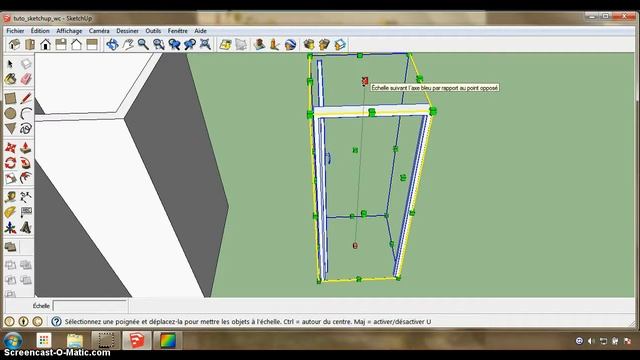The width and height of the screenshot is (640, 360).
Task: Open the Caméra menu
Action: (x=99, y=31)
